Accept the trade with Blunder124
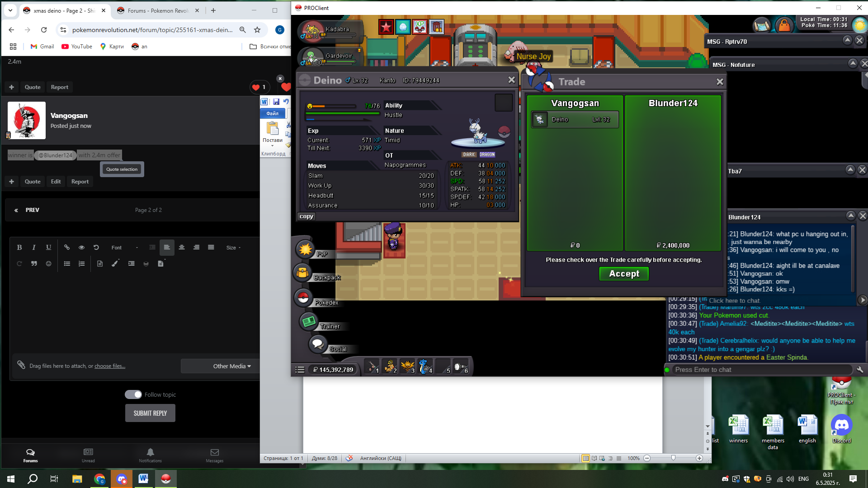Image resolution: width=868 pixels, height=488 pixels. (x=624, y=274)
